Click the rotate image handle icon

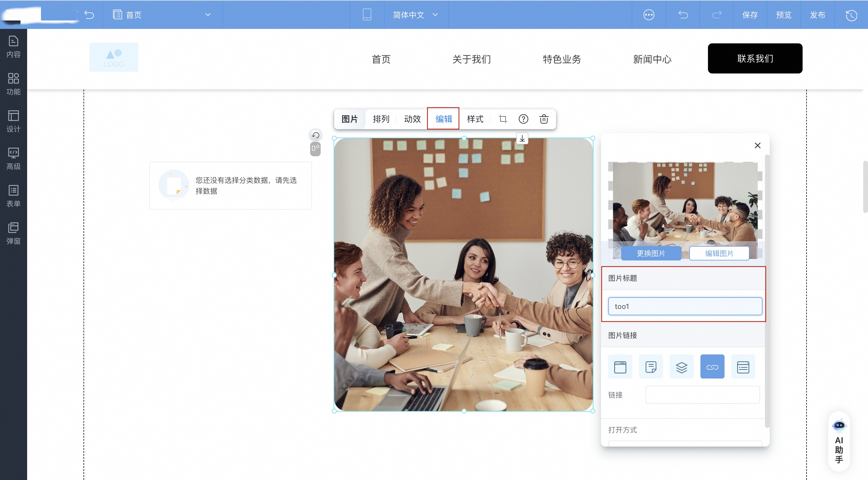[315, 135]
